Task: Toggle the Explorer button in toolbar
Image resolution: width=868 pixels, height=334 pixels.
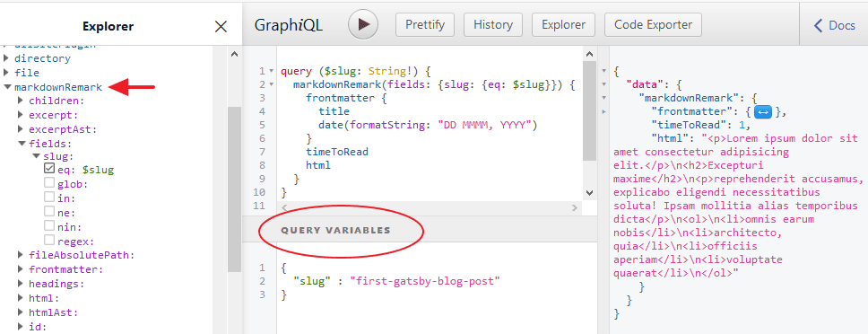Action: [563, 25]
